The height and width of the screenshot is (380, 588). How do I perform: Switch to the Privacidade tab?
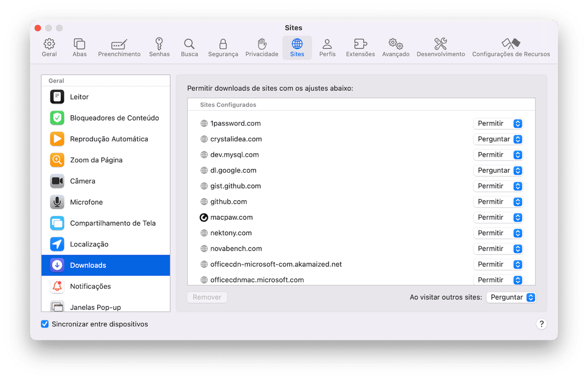[262, 48]
